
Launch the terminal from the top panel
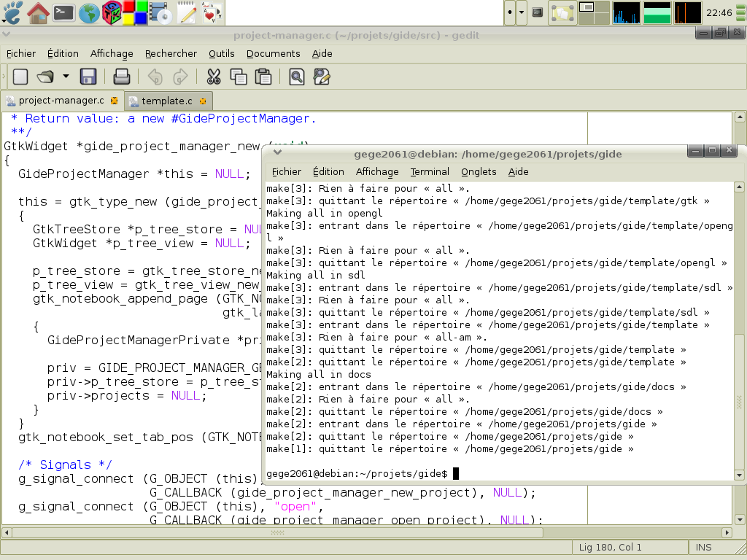pos(64,12)
